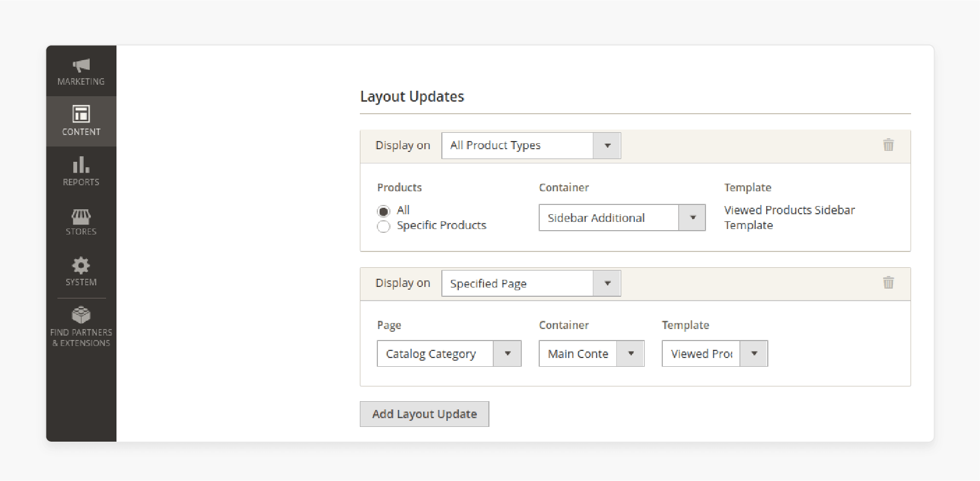Click the Viewed Products Sidebar Template text
The image size is (980, 481).
pyautogui.click(x=789, y=218)
